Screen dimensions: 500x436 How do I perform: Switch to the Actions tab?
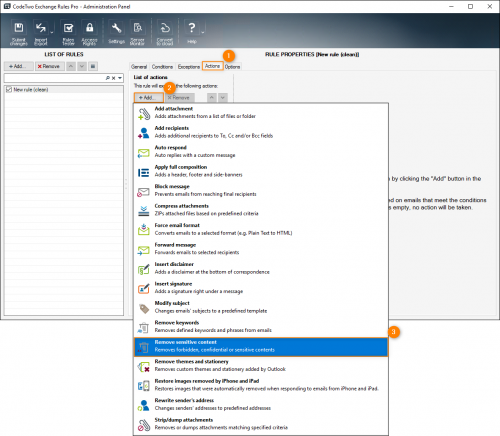[x=212, y=66]
